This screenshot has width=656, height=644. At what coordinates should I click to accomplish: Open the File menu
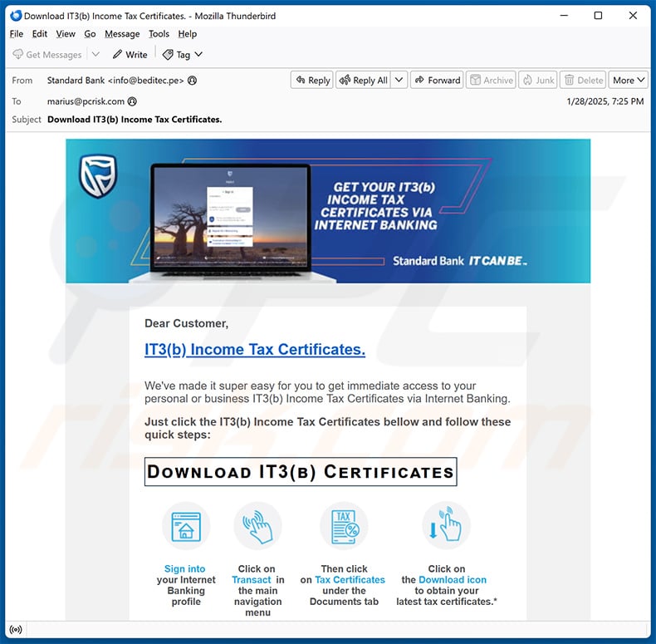(x=17, y=34)
